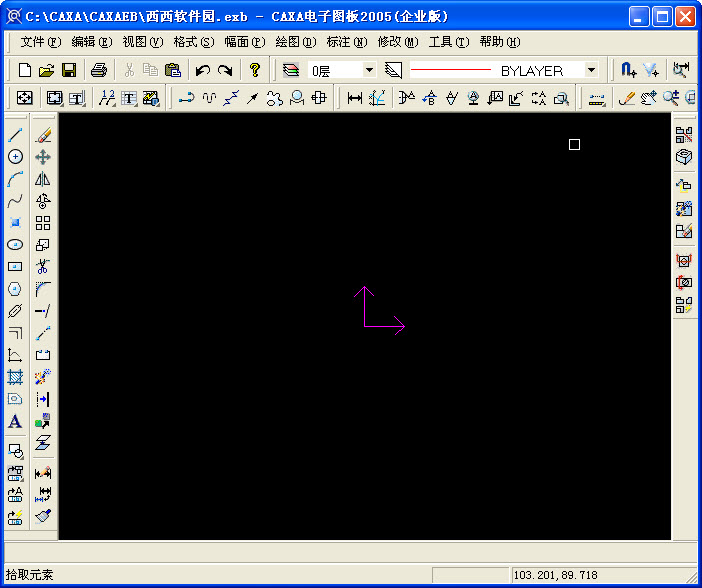Image resolution: width=702 pixels, height=588 pixels.
Task: Select the Offset lines tool
Action: click(15, 333)
